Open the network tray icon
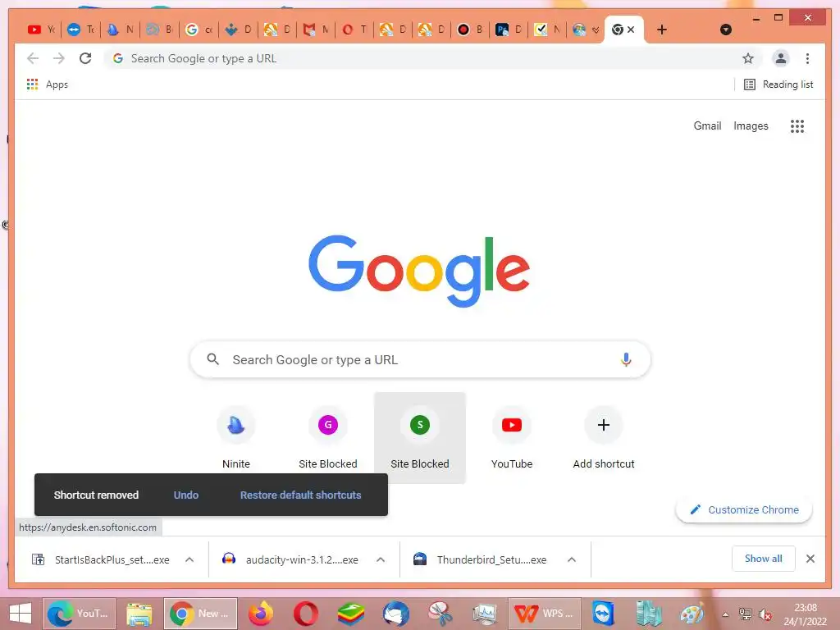Screen dimensions: 840x630 click(745, 614)
